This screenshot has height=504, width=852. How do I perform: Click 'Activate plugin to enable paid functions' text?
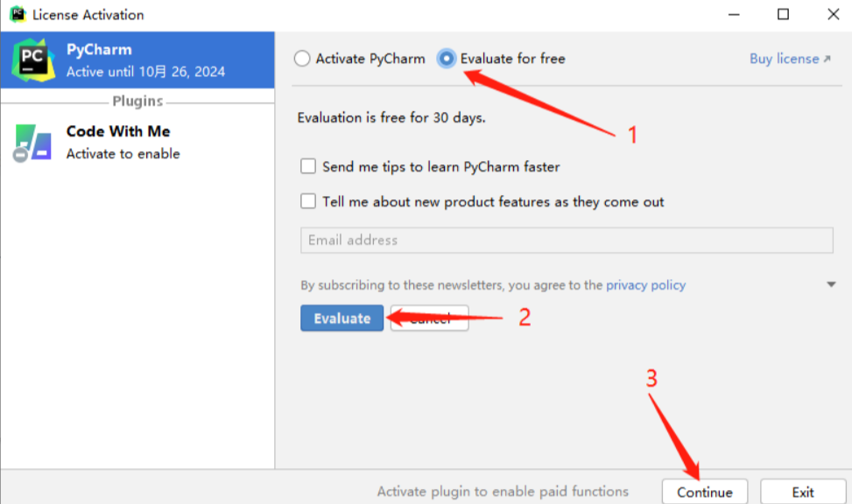(x=503, y=492)
